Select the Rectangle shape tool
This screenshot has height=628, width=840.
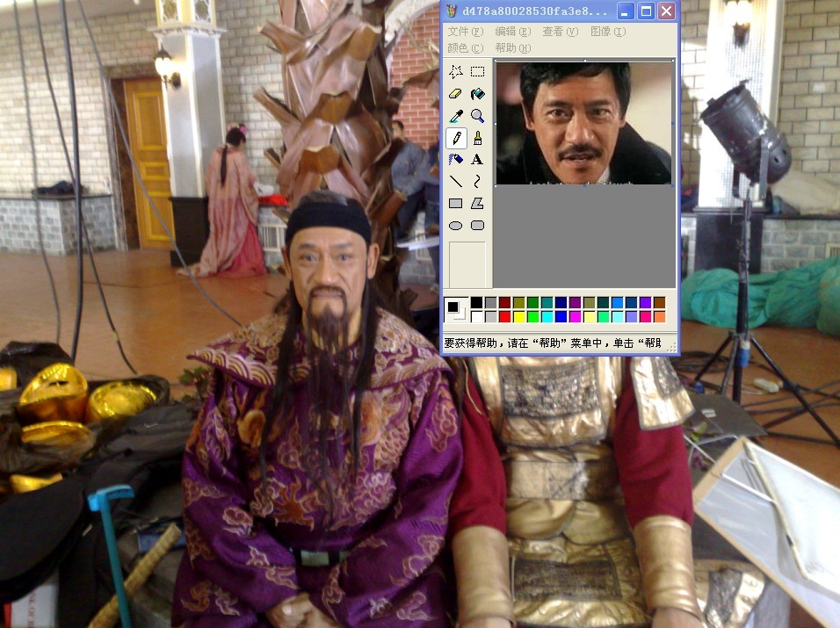(456, 204)
